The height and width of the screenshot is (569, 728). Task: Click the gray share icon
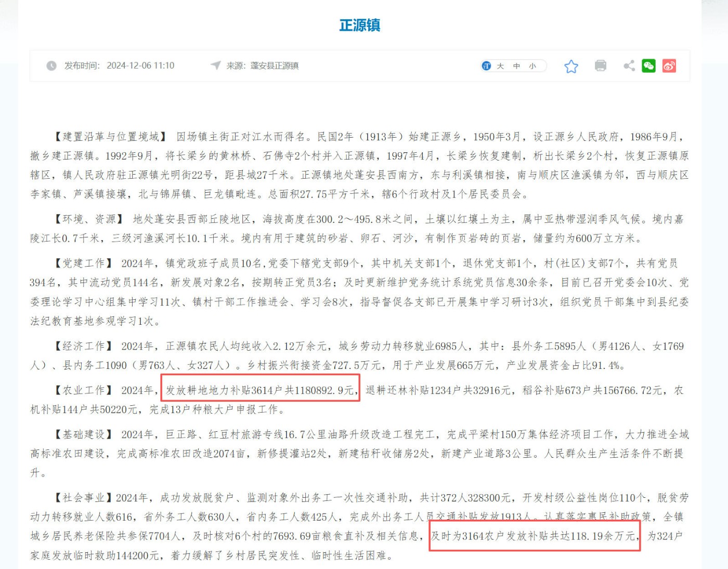pyautogui.click(x=629, y=65)
